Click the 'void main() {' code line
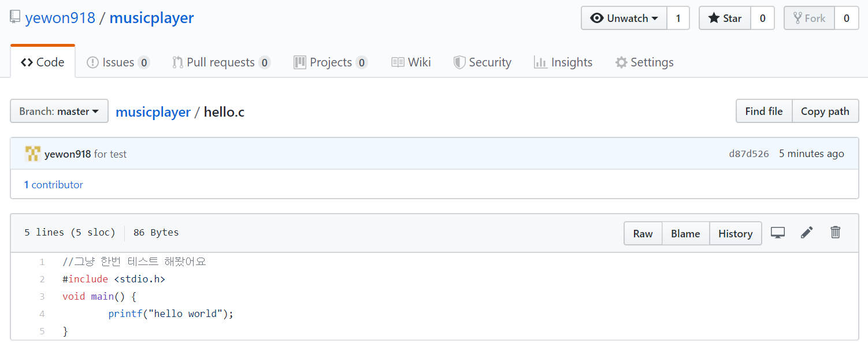Viewport: 868px width, 358px height. click(99, 296)
